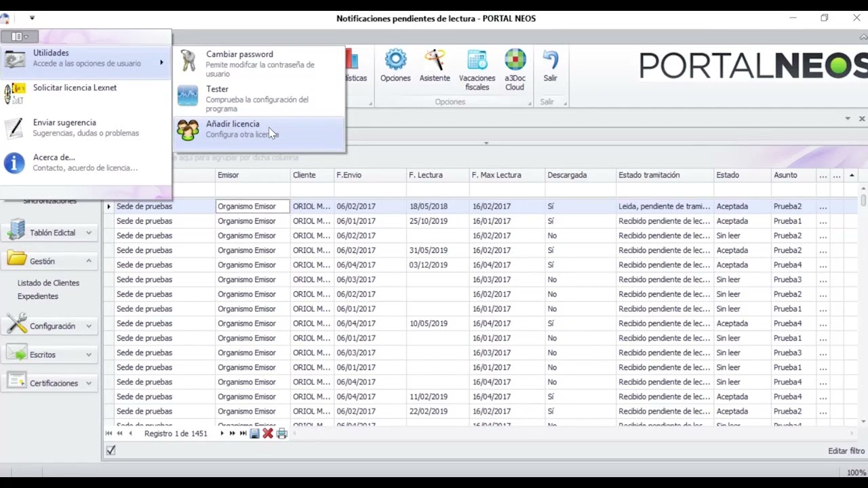
Task: Click the F. Lectura cell 10/05/2019
Action: 438,323
